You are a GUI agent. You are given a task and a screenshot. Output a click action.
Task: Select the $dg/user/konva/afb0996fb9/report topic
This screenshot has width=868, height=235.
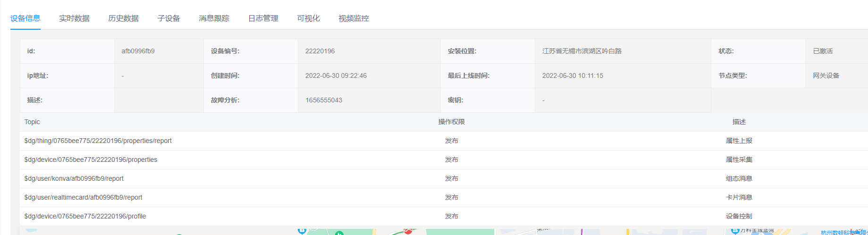tap(74, 178)
